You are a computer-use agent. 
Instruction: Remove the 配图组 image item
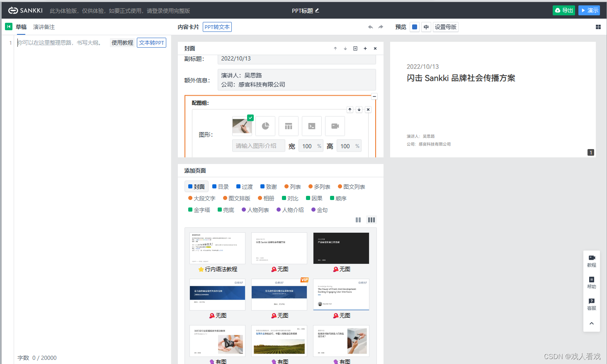tap(368, 110)
